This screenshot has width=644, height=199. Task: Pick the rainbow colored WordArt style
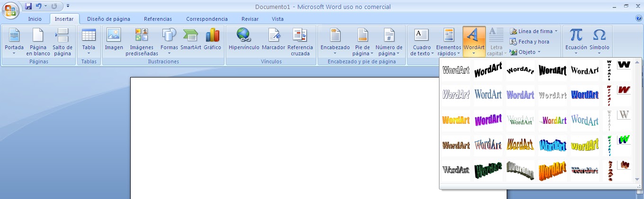coord(553,120)
